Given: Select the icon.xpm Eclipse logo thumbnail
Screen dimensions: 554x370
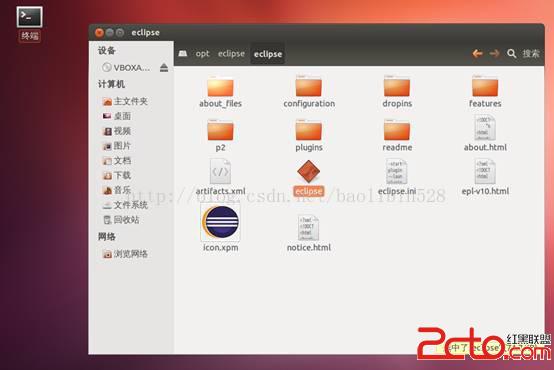Looking at the screenshot, I should [x=220, y=222].
